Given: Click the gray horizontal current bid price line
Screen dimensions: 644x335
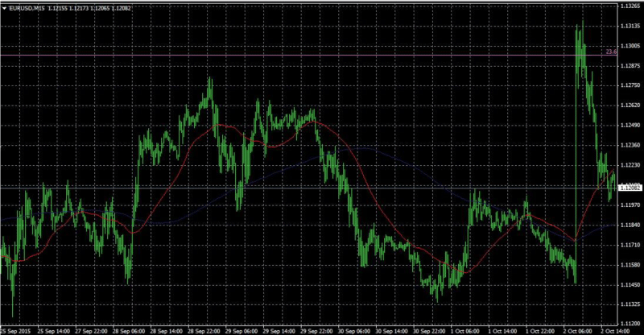Looking at the screenshot, I should coord(242,187).
